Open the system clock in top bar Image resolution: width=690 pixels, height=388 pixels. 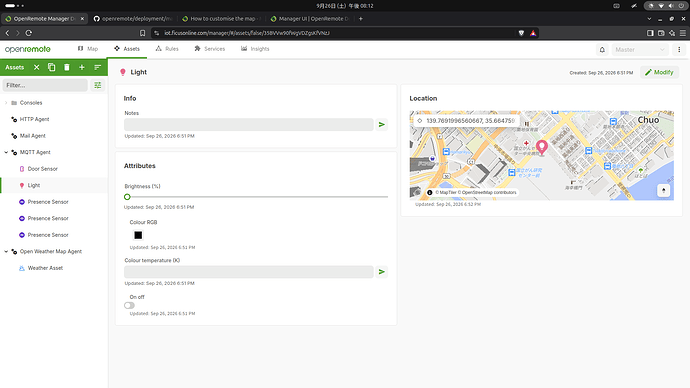pyautogui.click(x=345, y=6)
